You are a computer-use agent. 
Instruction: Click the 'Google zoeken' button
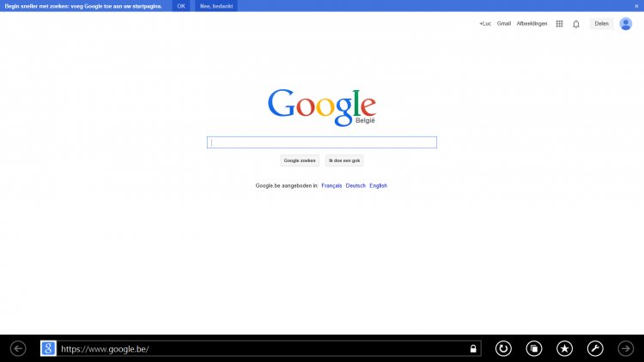[300, 160]
